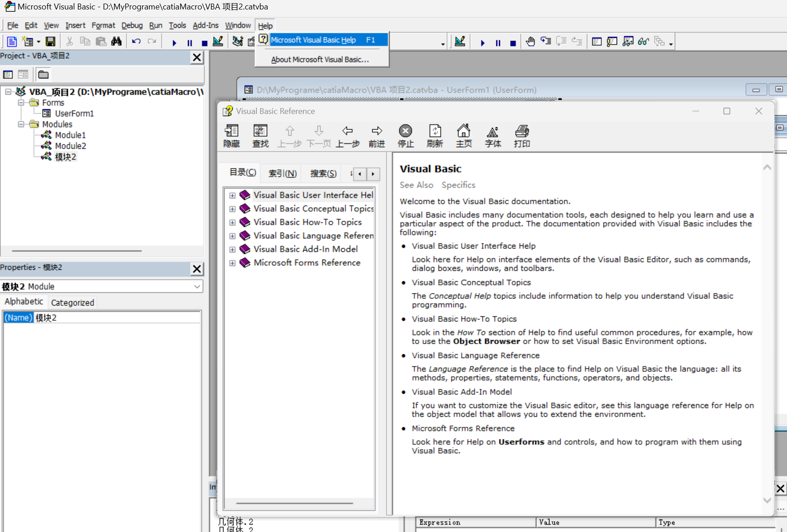
Task: Open Find with the binoculars icon
Action: 116,42
